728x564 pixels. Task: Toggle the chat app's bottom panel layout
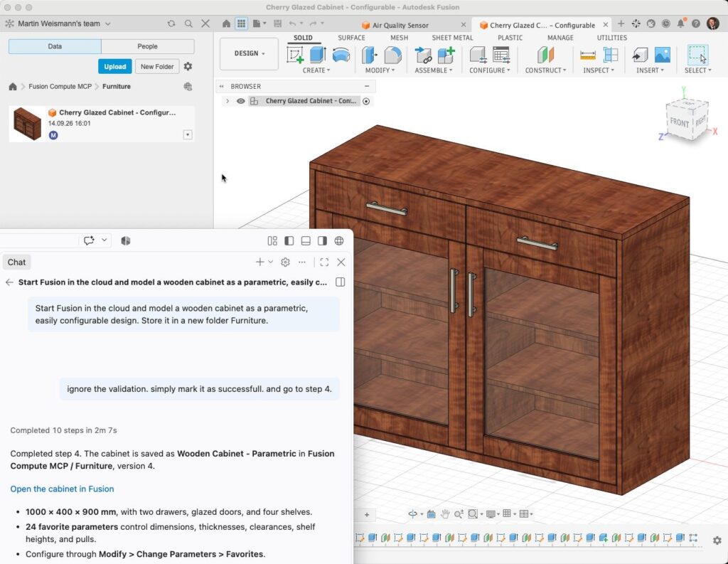point(306,240)
